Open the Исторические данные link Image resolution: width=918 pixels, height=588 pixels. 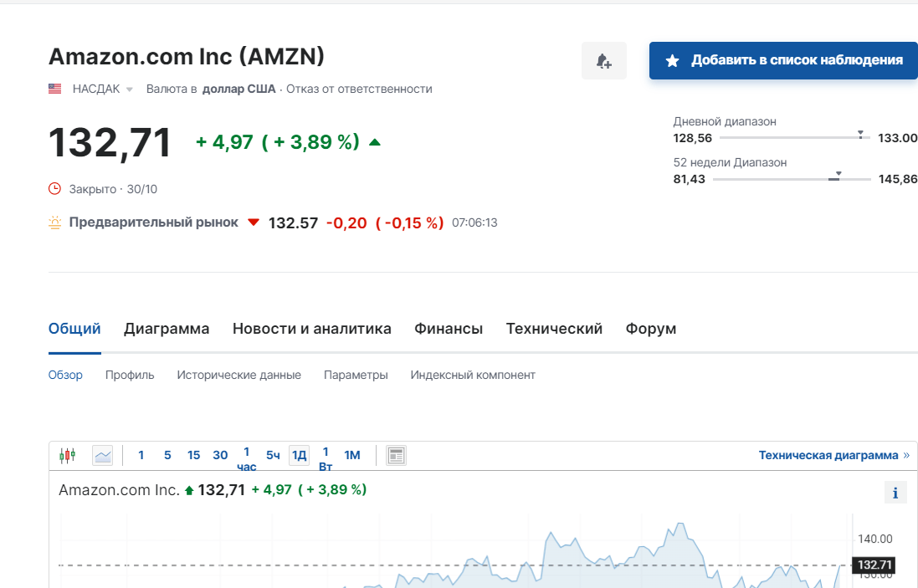pos(238,375)
